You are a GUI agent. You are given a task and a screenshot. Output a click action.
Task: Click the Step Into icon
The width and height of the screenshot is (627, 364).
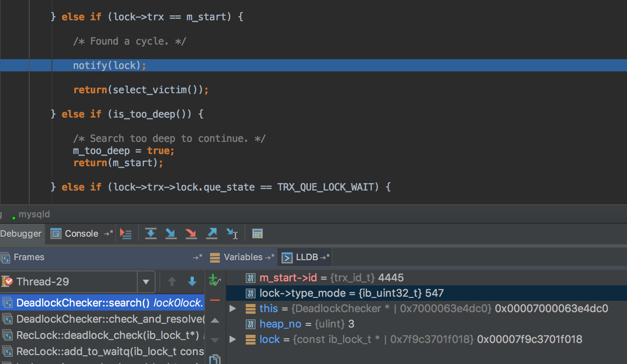[171, 233]
